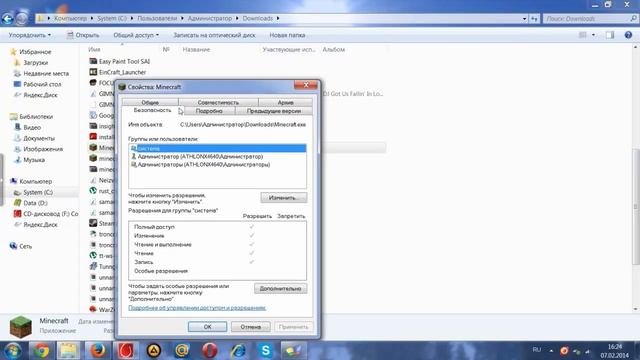Open Google Chrome from the taskbar
The height and width of the screenshot is (360, 640).
(x=41, y=351)
